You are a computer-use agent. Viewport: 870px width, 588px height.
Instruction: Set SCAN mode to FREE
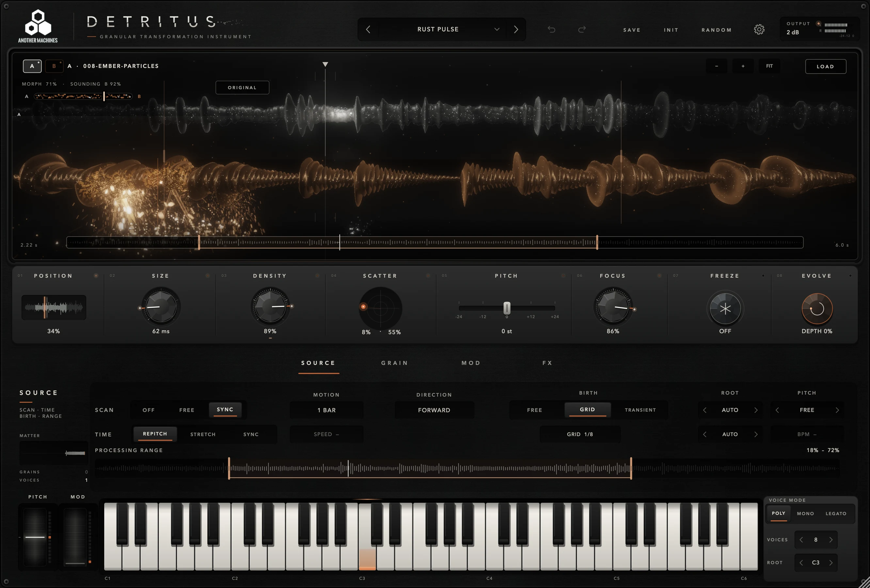click(x=187, y=410)
